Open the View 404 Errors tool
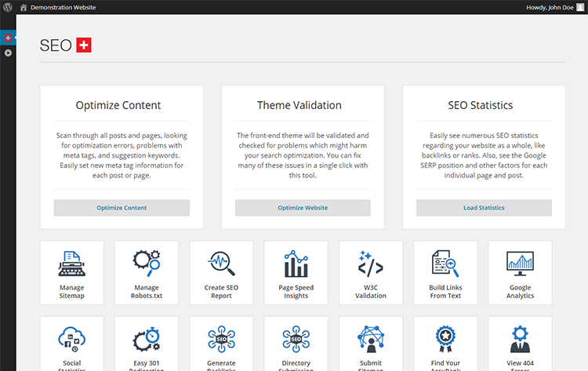 click(520, 344)
